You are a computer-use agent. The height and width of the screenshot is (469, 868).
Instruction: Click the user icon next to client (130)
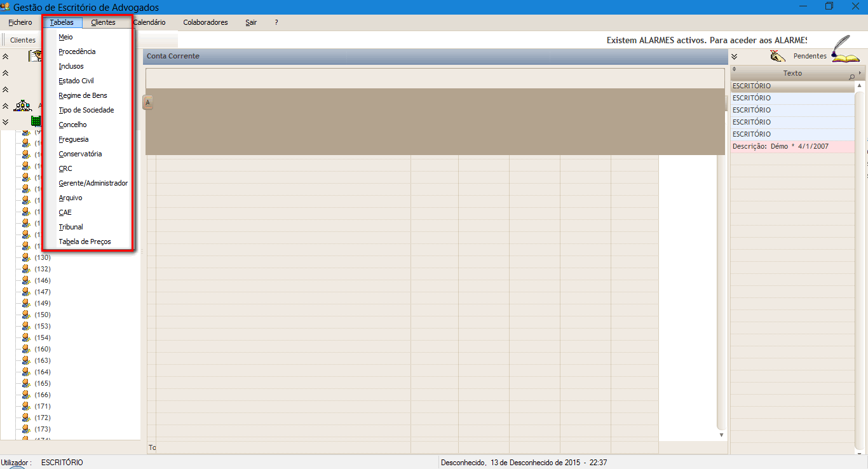pos(26,257)
